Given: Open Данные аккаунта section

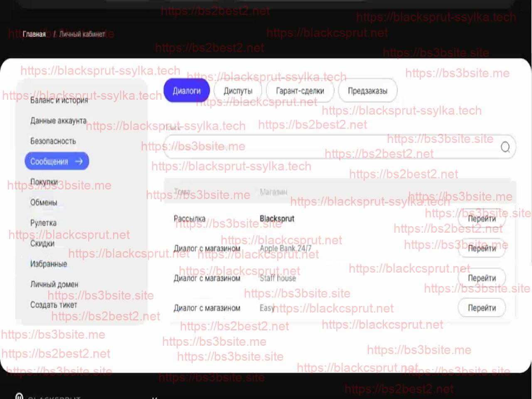Looking at the screenshot, I should coord(58,121).
